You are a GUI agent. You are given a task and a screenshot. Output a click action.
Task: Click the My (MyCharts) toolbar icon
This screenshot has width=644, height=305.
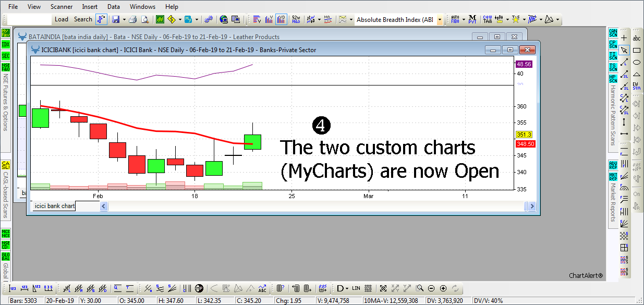188,19
